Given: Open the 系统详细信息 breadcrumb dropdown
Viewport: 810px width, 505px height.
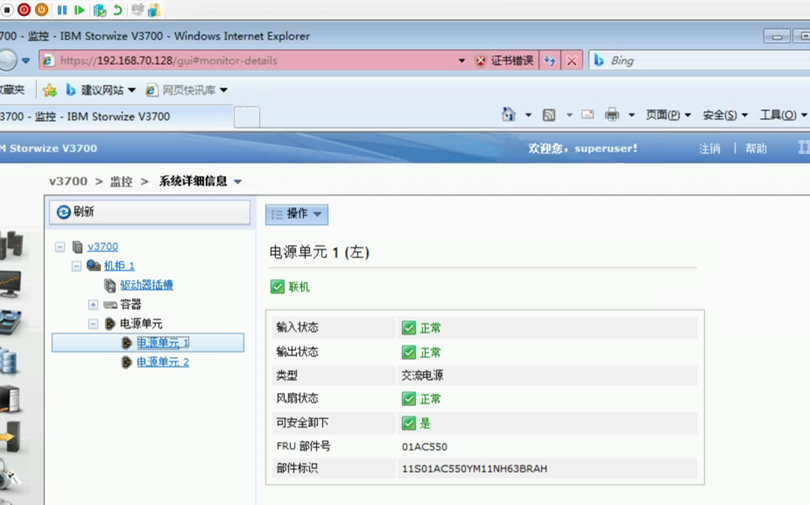Looking at the screenshot, I should coord(237,182).
